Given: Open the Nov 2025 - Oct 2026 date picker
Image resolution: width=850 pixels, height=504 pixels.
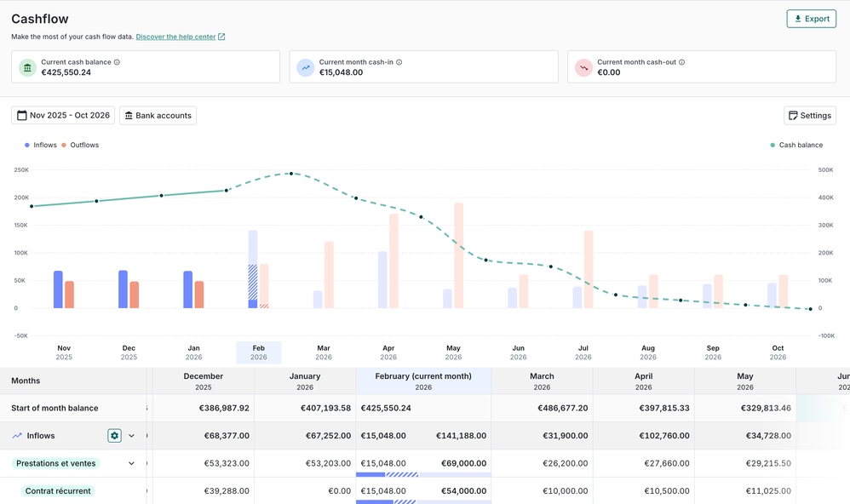Looking at the screenshot, I should 63,116.
